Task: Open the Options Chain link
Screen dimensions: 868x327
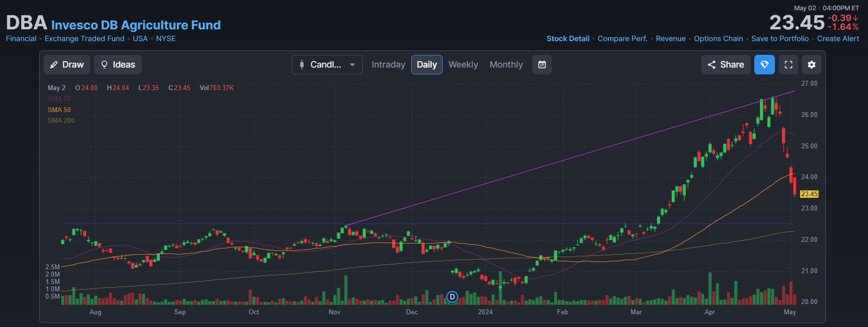Action: click(x=719, y=39)
